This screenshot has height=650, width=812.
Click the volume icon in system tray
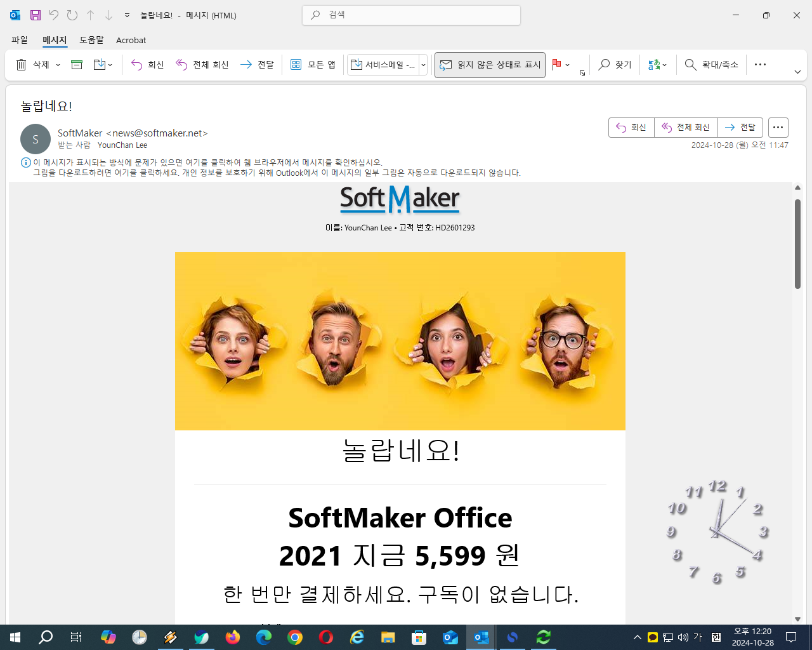click(x=683, y=637)
